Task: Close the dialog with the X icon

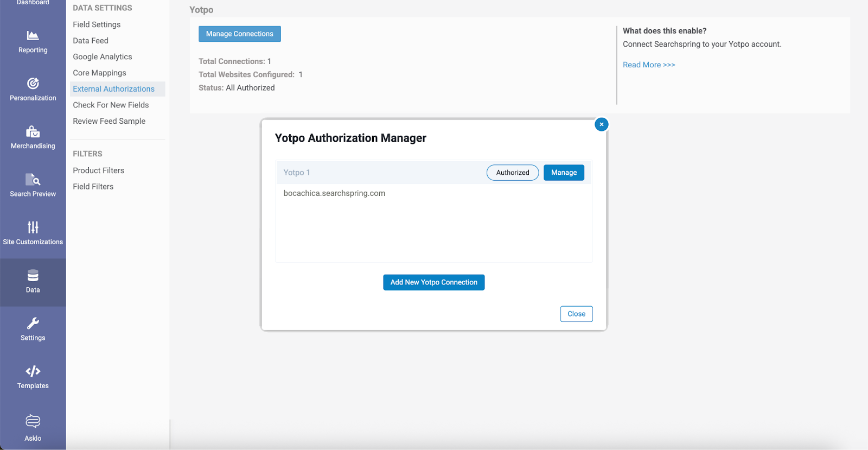Action: click(x=601, y=124)
